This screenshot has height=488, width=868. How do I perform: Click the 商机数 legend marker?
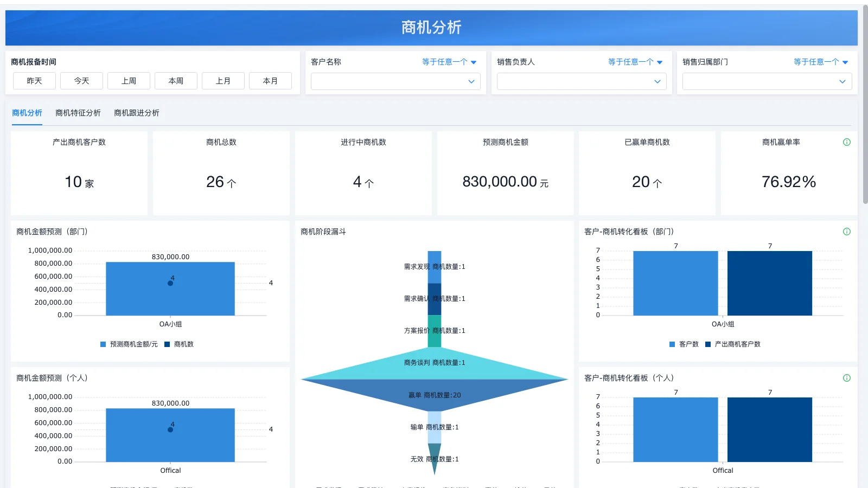click(167, 344)
